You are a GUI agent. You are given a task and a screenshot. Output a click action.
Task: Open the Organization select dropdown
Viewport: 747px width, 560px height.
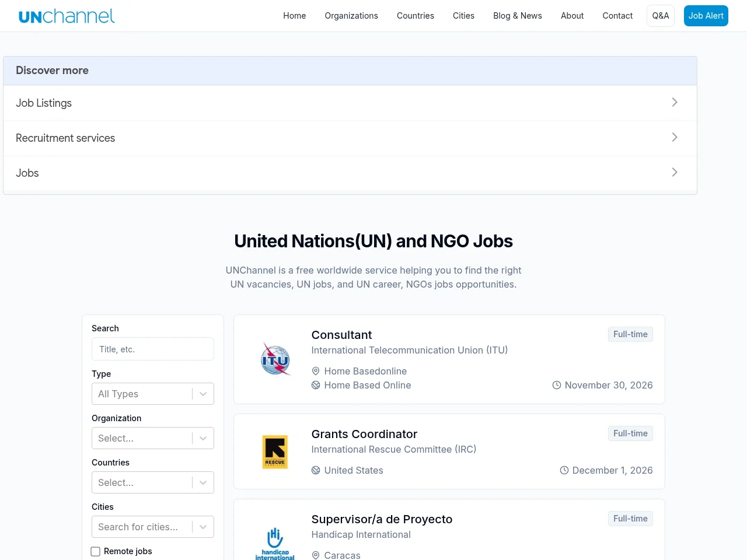[x=153, y=438]
